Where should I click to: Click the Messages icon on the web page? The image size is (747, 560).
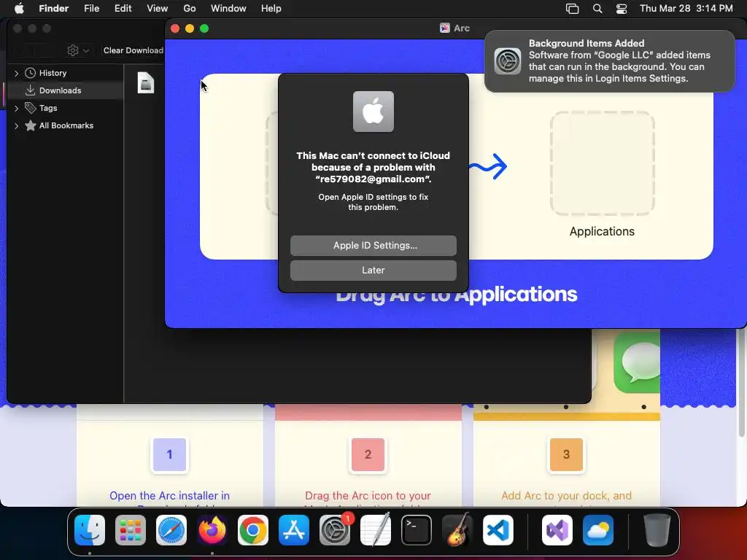637,362
